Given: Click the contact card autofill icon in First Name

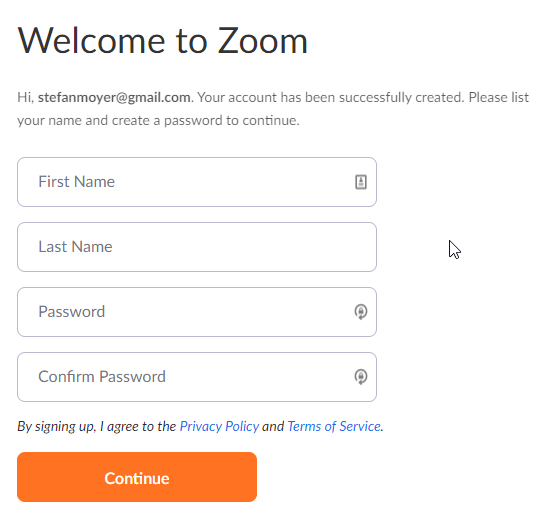Looking at the screenshot, I should pyautogui.click(x=361, y=182).
